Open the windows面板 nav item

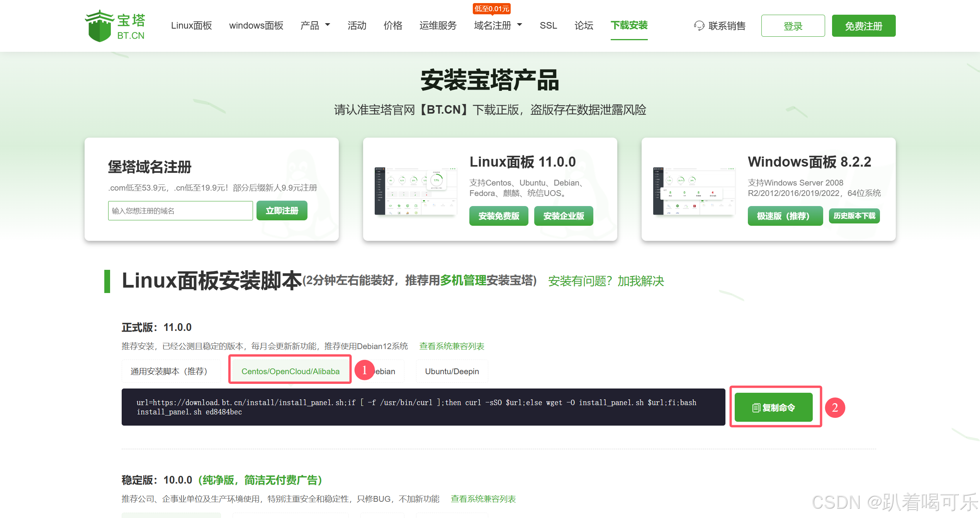tap(256, 26)
